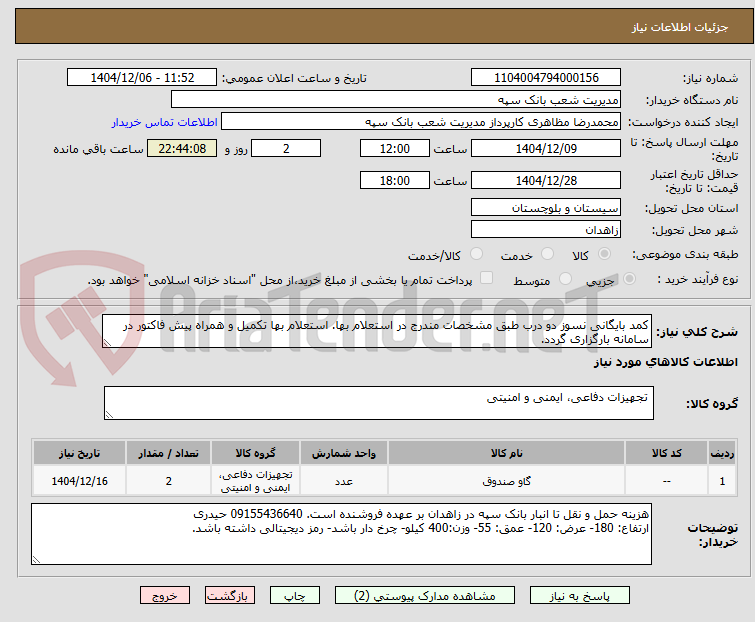755x622 pixels.
Task: Click the resize handle of goods group box
Action: 109,415
